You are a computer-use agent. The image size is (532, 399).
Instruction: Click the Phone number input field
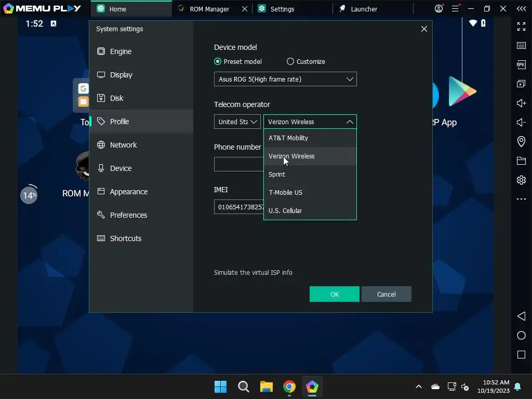238,164
